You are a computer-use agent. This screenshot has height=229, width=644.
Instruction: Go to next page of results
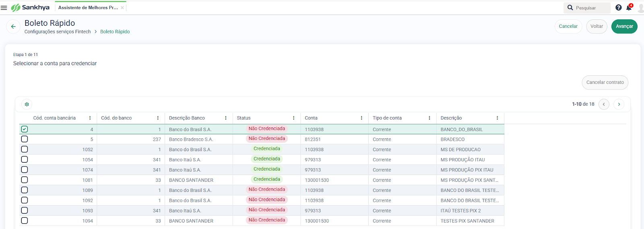[x=619, y=104]
